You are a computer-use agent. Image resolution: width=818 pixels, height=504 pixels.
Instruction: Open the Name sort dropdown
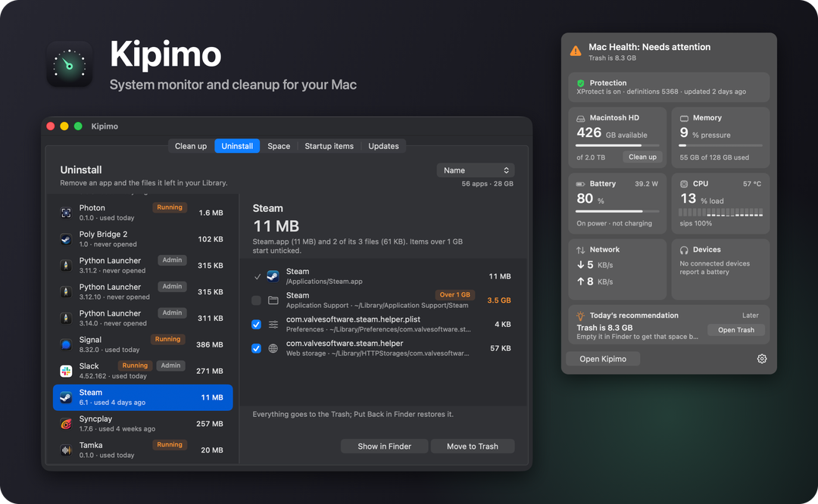click(476, 170)
